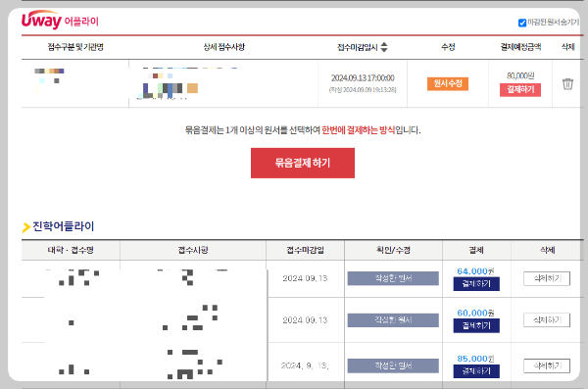
Task: Click the 진학어플라이 heading arrow icon
Action: click(x=25, y=227)
